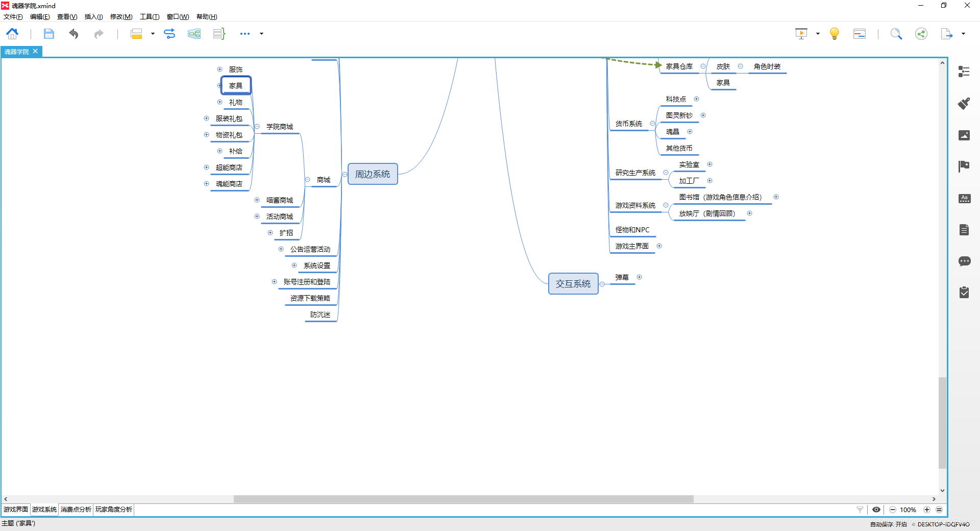Select the 周边系统 main topic
The image size is (980, 531).
point(373,174)
